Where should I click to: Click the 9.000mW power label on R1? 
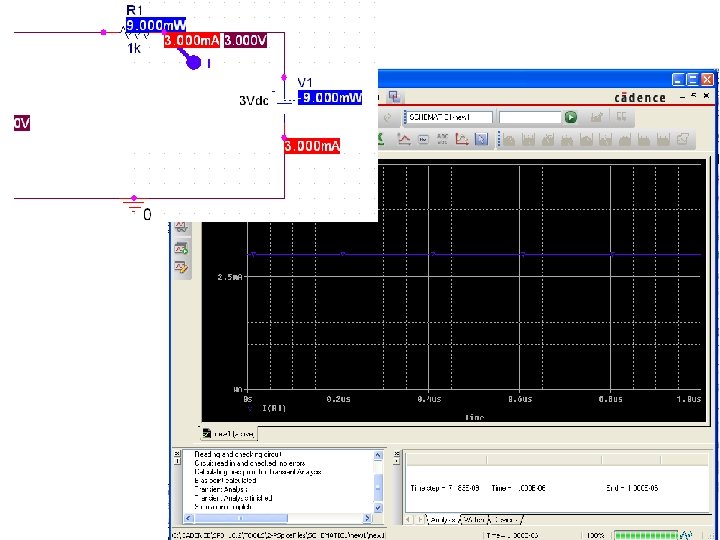pyautogui.click(x=156, y=24)
